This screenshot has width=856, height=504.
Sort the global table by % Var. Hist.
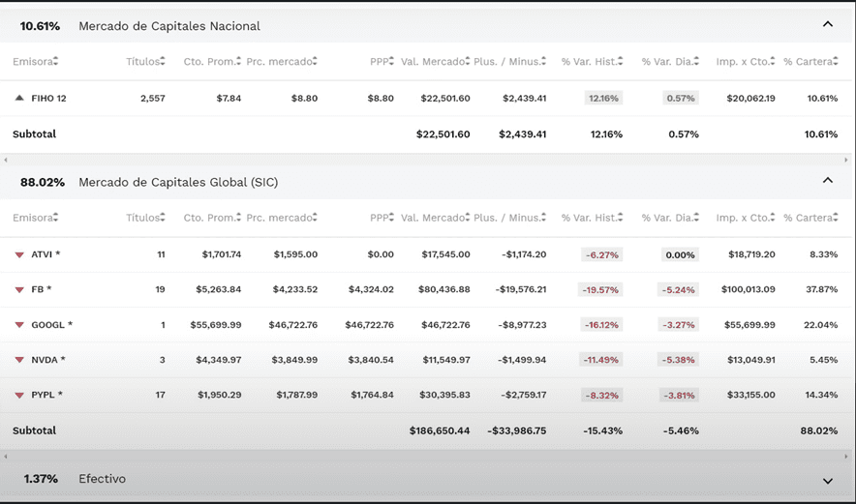[594, 219]
